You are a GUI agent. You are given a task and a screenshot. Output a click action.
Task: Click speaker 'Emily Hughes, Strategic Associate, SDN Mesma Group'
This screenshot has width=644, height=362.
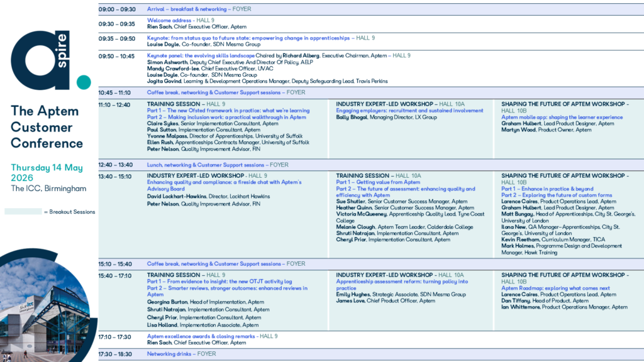pos(401,294)
